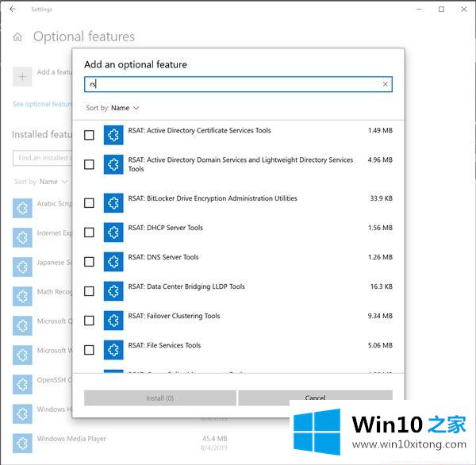Click Optional features page heading
476x465 pixels.
coord(84,37)
